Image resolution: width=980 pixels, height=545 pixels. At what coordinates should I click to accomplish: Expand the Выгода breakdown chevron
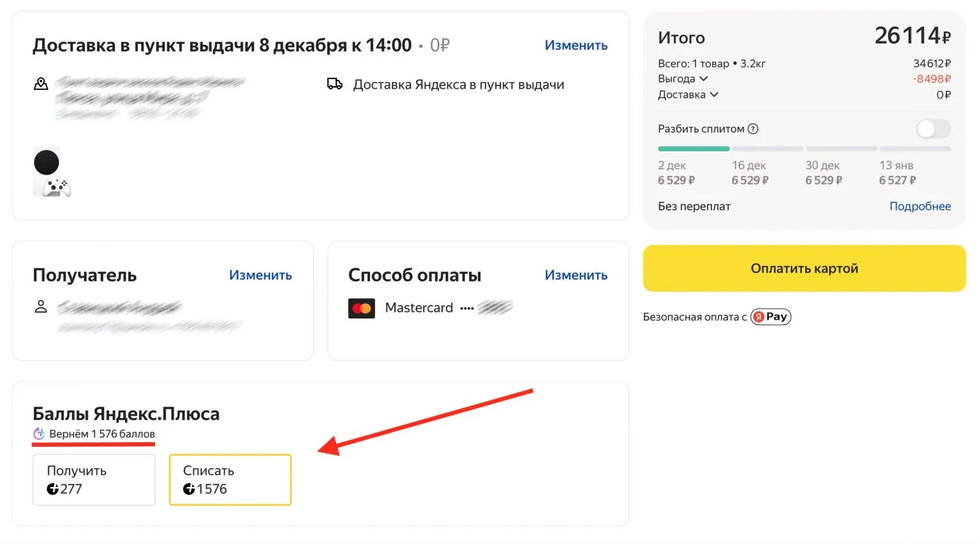[704, 79]
